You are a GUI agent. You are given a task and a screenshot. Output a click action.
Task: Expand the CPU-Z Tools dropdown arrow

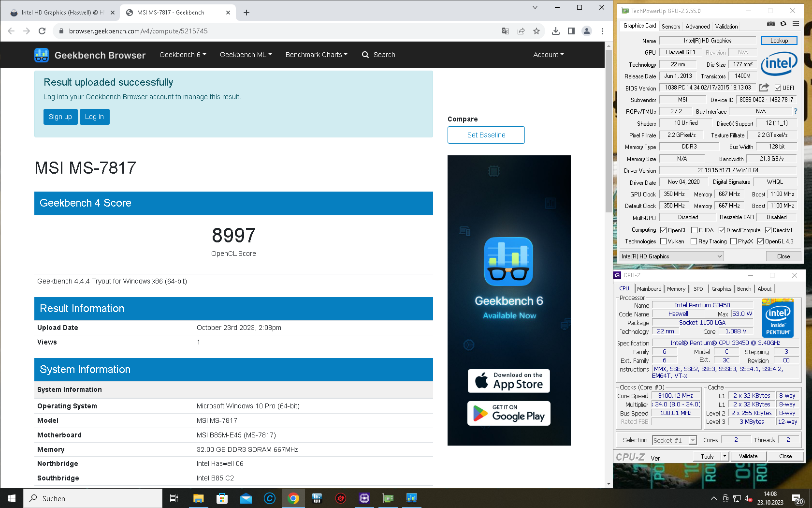[x=725, y=456]
